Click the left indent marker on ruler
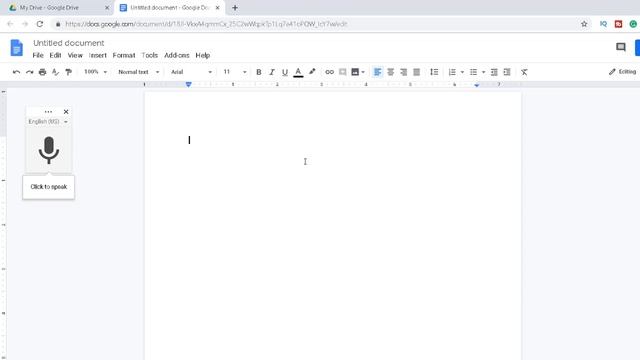 189,84
